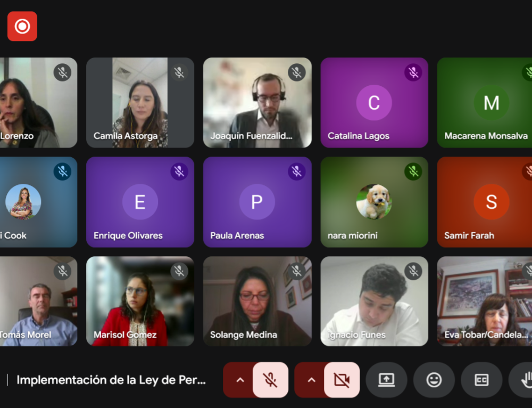Start presenting your screen

(x=386, y=380)
